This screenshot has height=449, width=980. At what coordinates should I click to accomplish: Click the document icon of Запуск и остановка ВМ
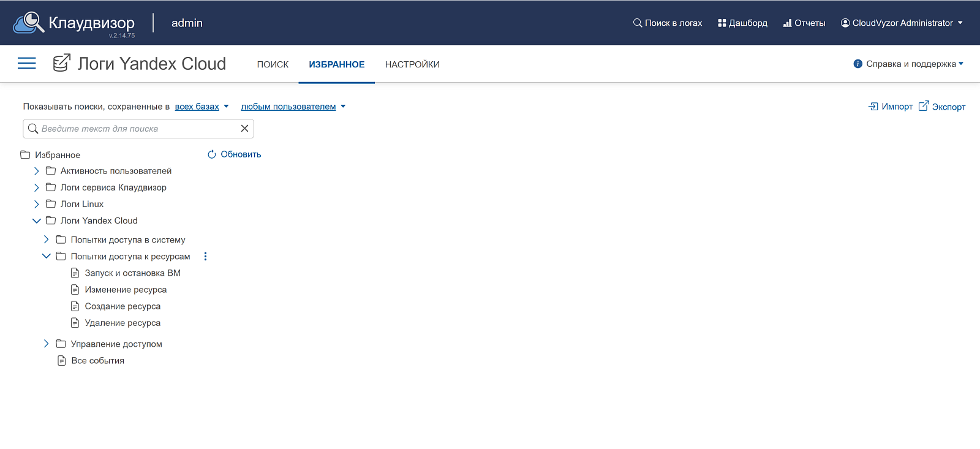(x=75, y=273)
